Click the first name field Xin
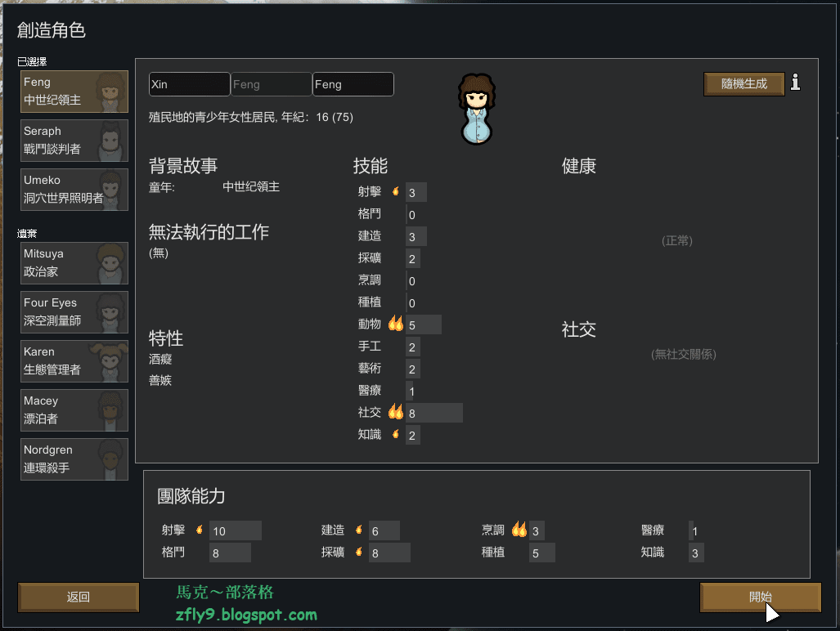 pyautogui.click(x=190, y=84)
